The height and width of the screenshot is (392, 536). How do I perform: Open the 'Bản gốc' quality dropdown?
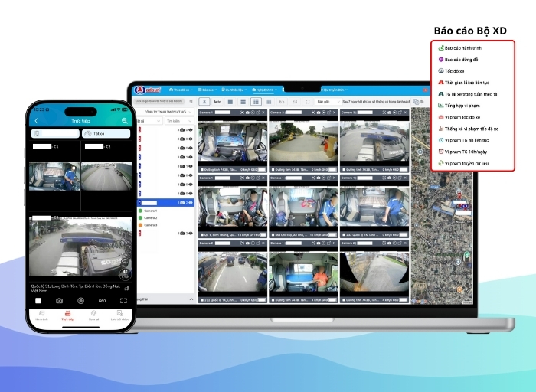coord(325,101)
